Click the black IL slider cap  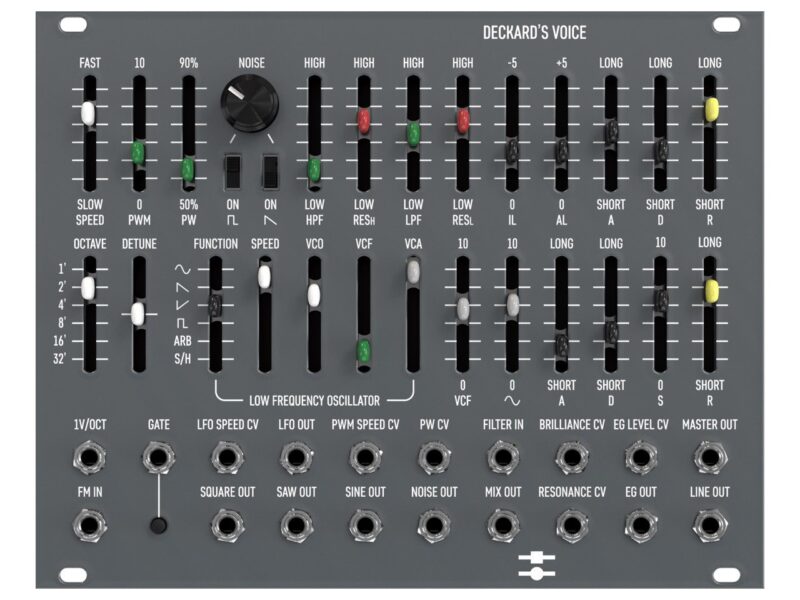(x=512, y=152)
